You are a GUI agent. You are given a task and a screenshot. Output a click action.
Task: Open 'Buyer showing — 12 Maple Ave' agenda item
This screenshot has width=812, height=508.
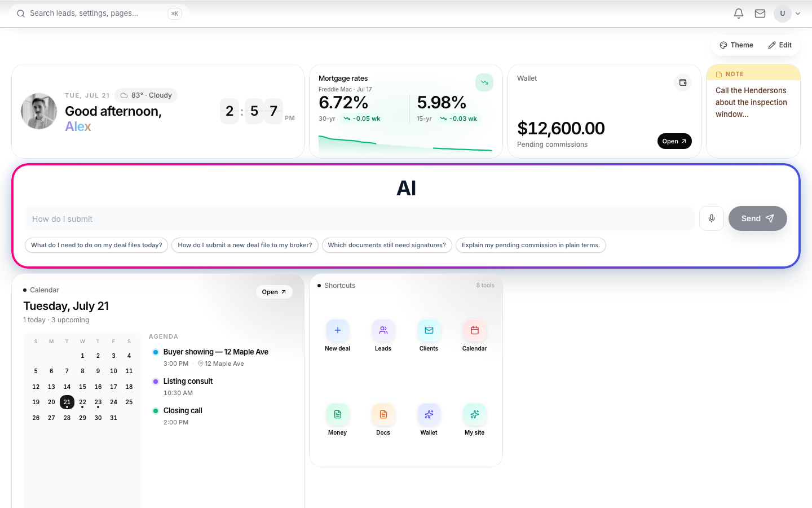click(216, 357)
